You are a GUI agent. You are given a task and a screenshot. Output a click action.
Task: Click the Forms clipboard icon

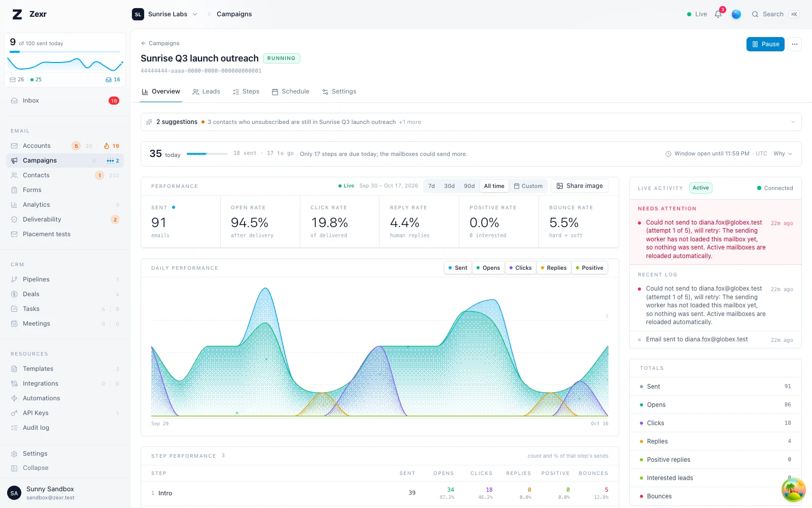tap(14, 190)
